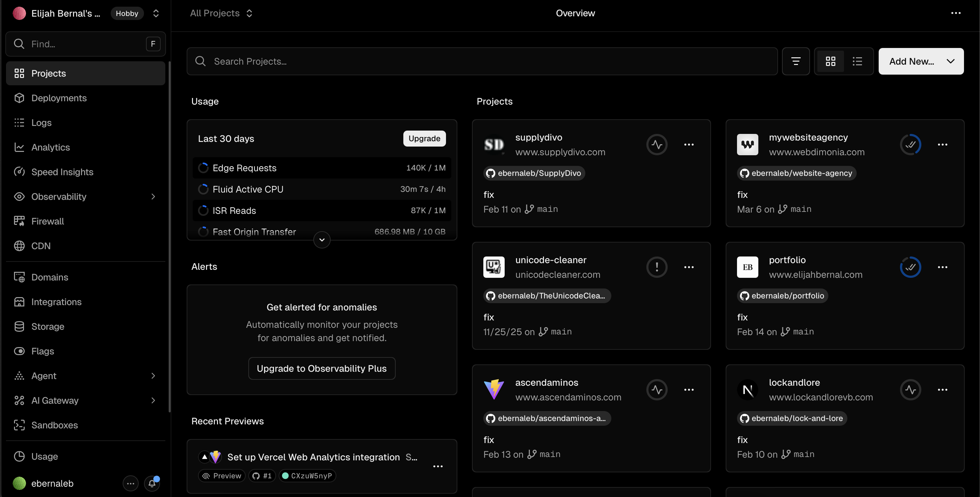The width and height of the screenshot is (980, 497).
Task: Click the Upgrade button in Usage card
Action: (x=424, y=139)
